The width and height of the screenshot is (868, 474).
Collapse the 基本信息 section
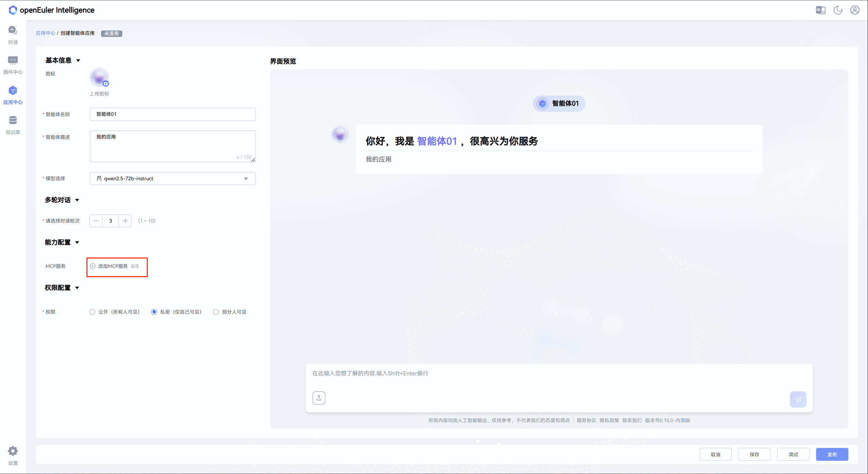coord(78,61)
